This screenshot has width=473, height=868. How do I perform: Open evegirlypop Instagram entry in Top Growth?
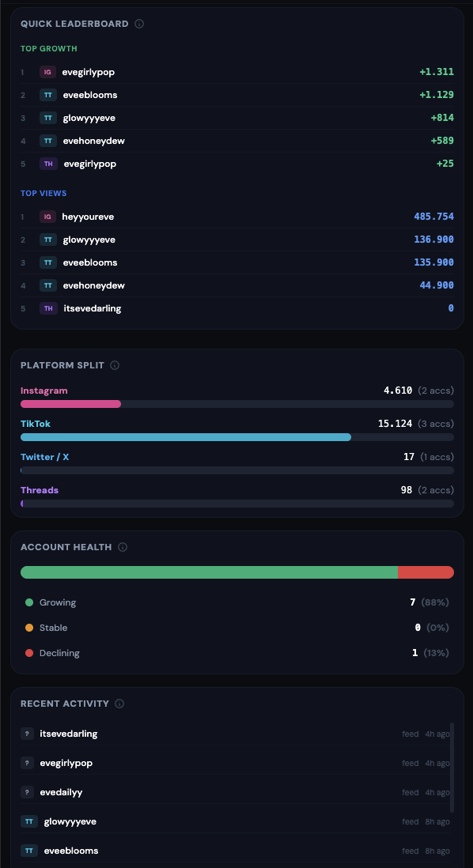click(237, 72)
